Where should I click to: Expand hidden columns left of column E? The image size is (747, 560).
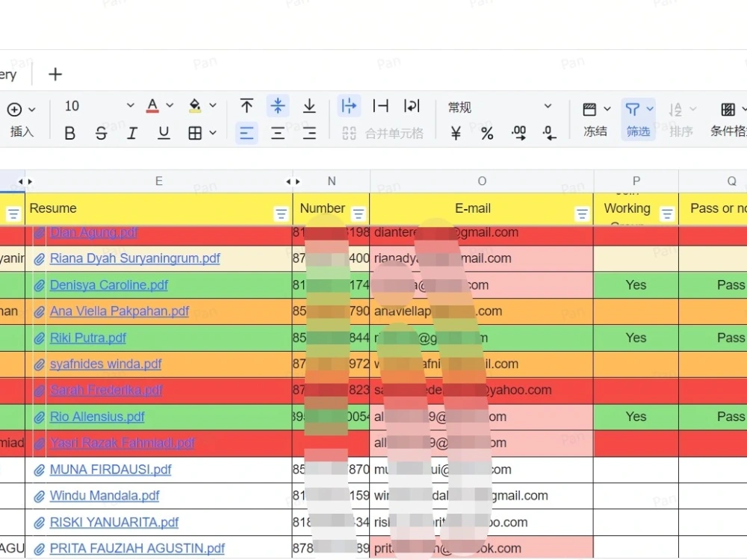25,181
